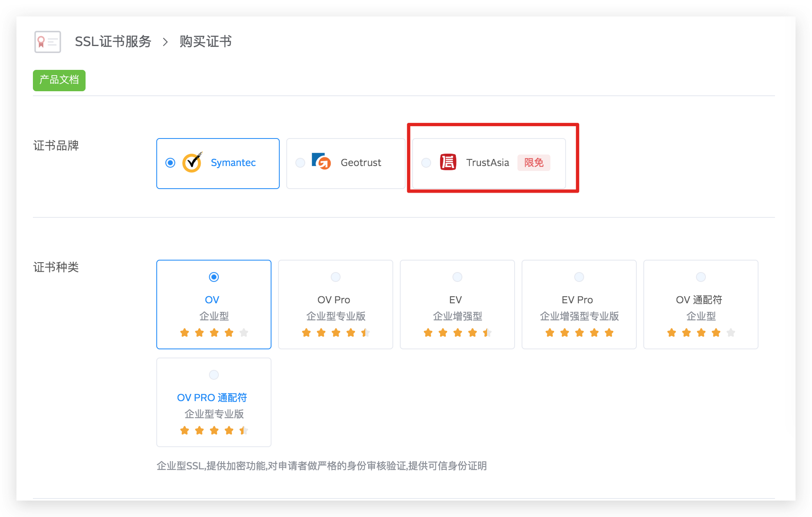Image resolution: width=812 pixels, height=517 pixels.
Task: Open the 产品文档 button
Action: [x=59, y=80]
